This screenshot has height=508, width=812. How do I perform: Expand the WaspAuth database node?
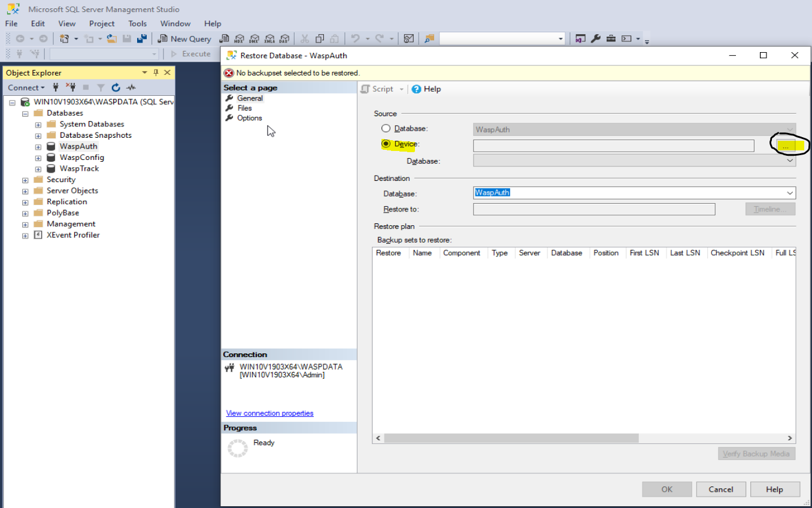(38, 147)
